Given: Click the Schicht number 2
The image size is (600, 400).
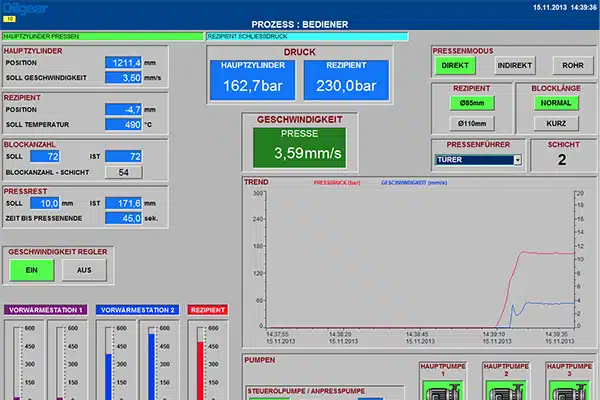Looking at the screenshot, I should click(x=561, y=160).
